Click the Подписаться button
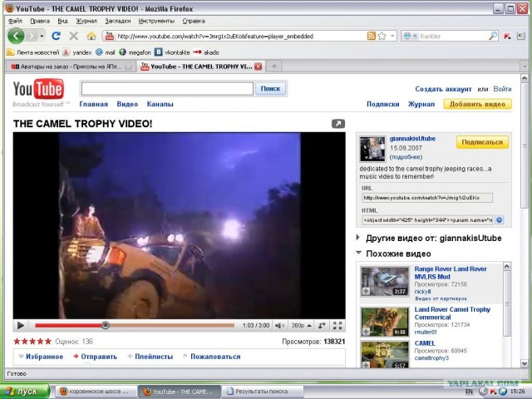532x399 pixels. coord(482,142)
